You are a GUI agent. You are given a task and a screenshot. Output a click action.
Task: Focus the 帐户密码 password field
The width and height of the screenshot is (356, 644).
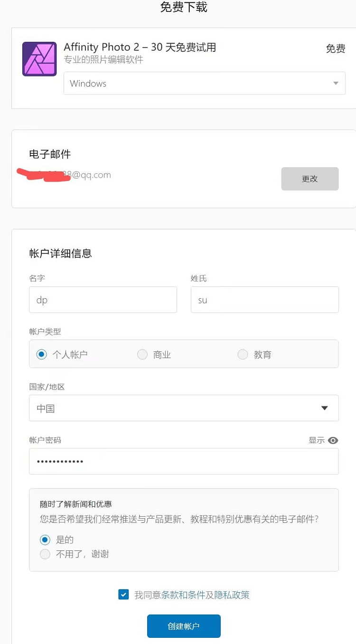click(x=184, y=461)
